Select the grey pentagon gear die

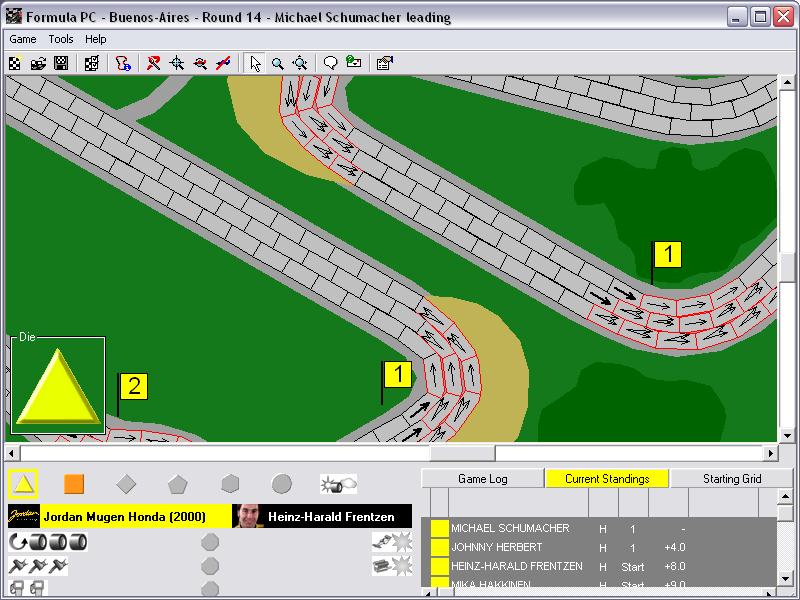(178, 484)
